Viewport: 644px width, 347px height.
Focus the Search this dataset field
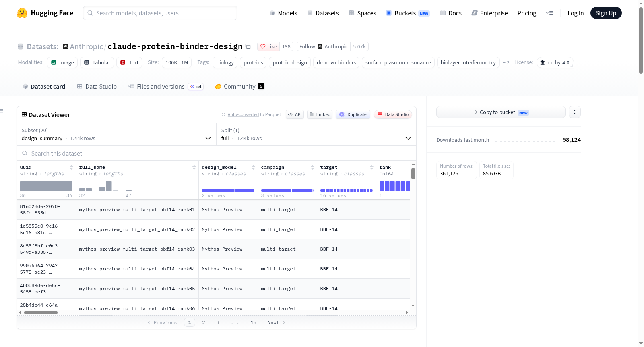click(217, 154)
